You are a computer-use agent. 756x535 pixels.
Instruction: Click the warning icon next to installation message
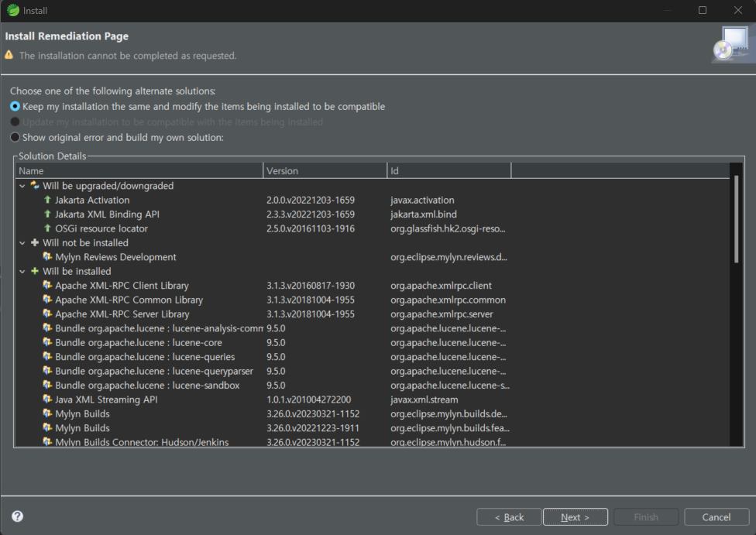tap(9, 55)
